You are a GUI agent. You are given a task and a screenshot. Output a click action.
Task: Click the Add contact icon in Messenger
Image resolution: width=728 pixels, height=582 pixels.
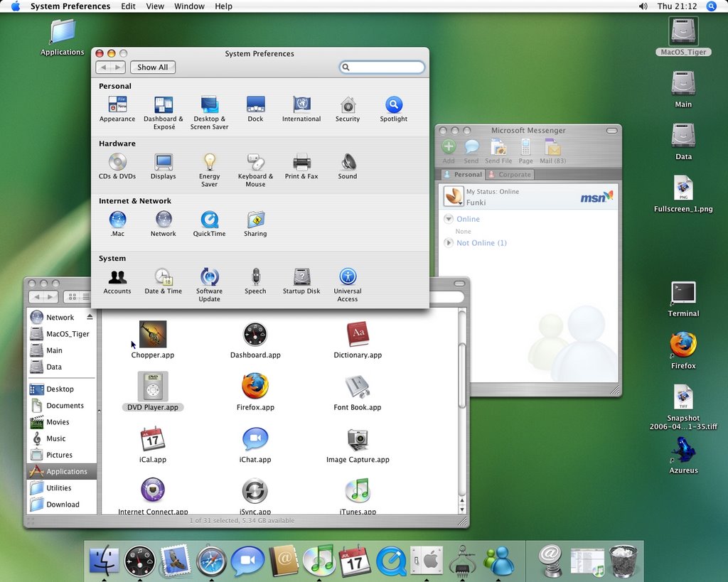click(x=449, y=151)
